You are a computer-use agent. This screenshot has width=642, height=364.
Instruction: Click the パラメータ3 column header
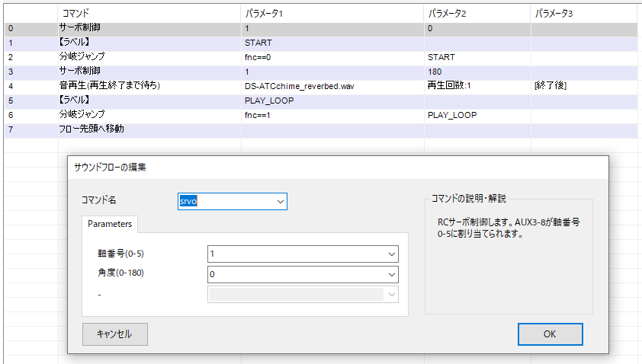pos(555,14)
